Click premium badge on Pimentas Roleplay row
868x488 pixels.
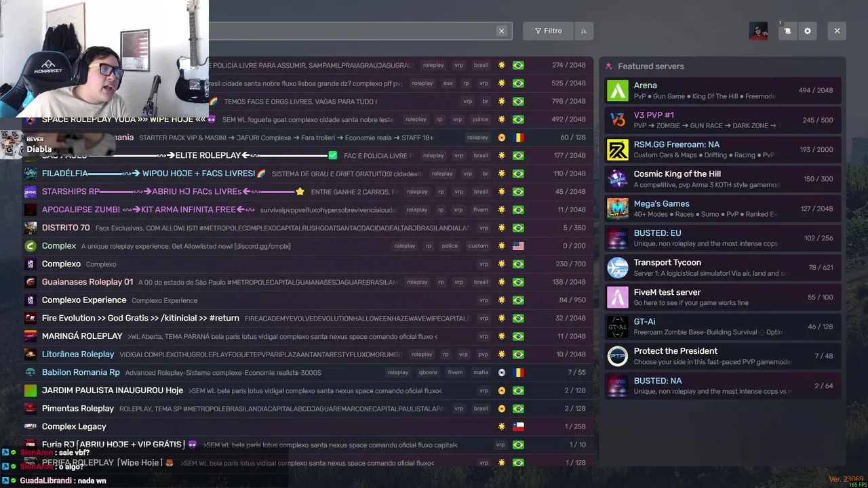[x=502, y=409]
